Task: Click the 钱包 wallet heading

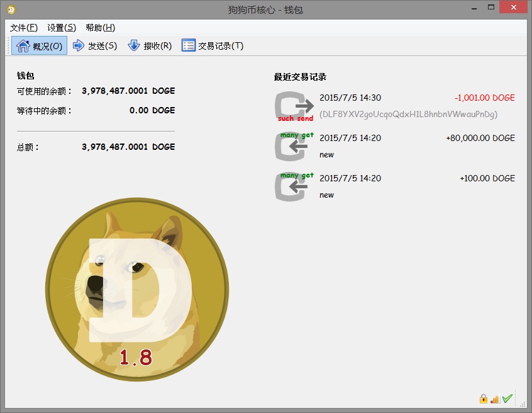Action: tap(25, 76)
